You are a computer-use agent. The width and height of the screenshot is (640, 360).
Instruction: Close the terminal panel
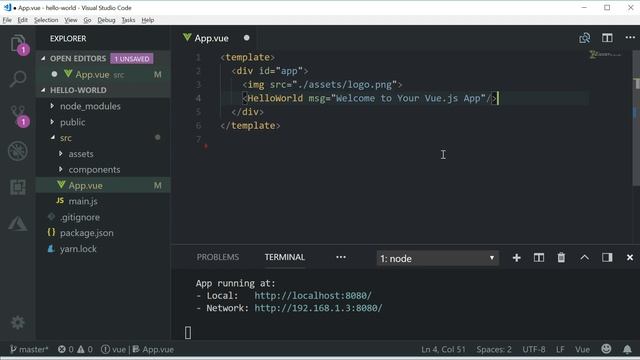tap(630, 258)
